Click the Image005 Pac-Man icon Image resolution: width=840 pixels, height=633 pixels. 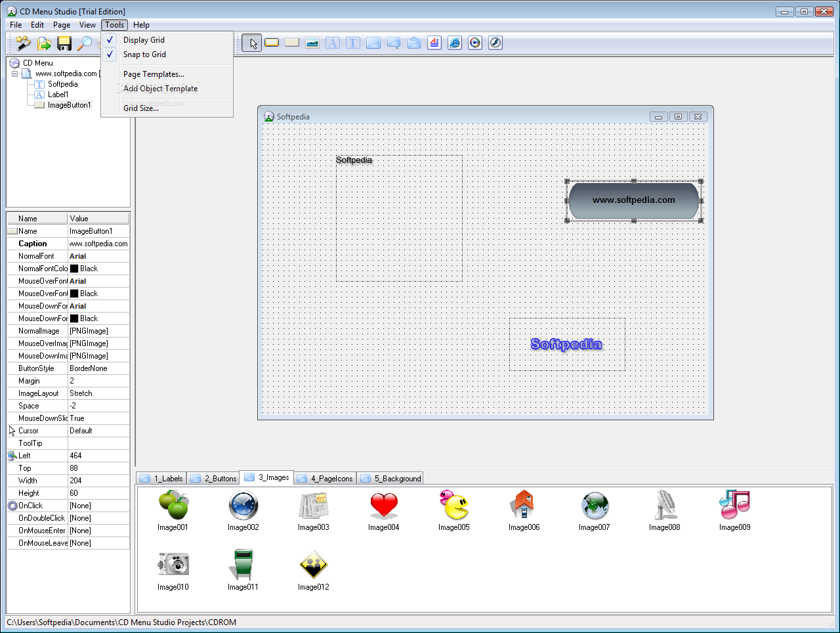click(454, 505)
